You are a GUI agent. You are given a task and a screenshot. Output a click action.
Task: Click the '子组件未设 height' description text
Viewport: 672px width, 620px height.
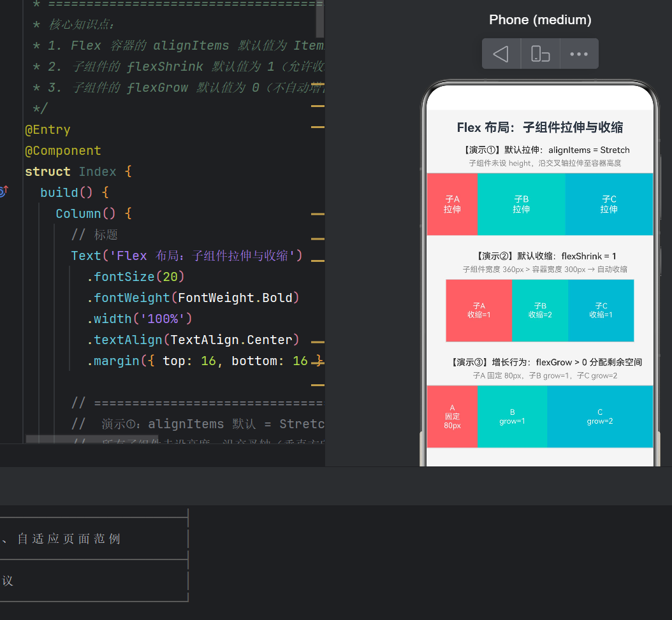point(544,163)
